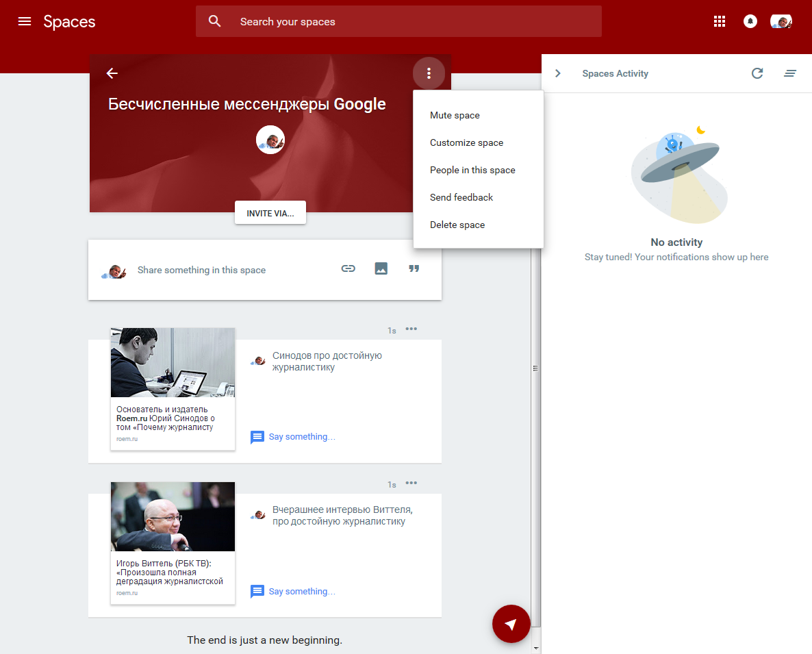Insert a quote into the post
The width and height of the screenshot is (812, 654).
click(414, 268)
